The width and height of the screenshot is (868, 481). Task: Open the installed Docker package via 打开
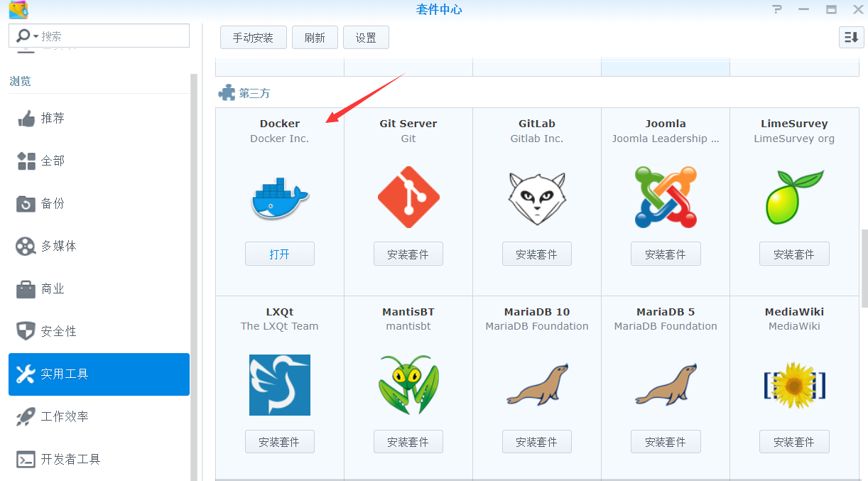tap(280, 254)
